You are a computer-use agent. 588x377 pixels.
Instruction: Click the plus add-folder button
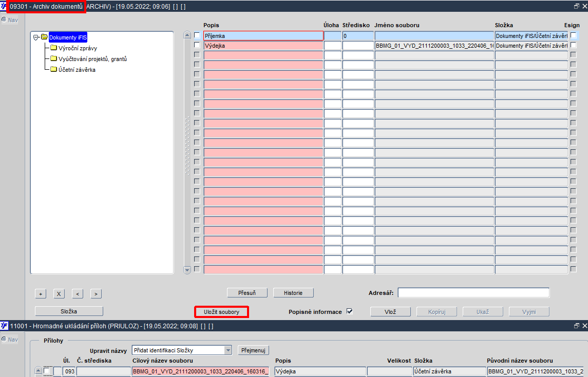coord(41,294)
